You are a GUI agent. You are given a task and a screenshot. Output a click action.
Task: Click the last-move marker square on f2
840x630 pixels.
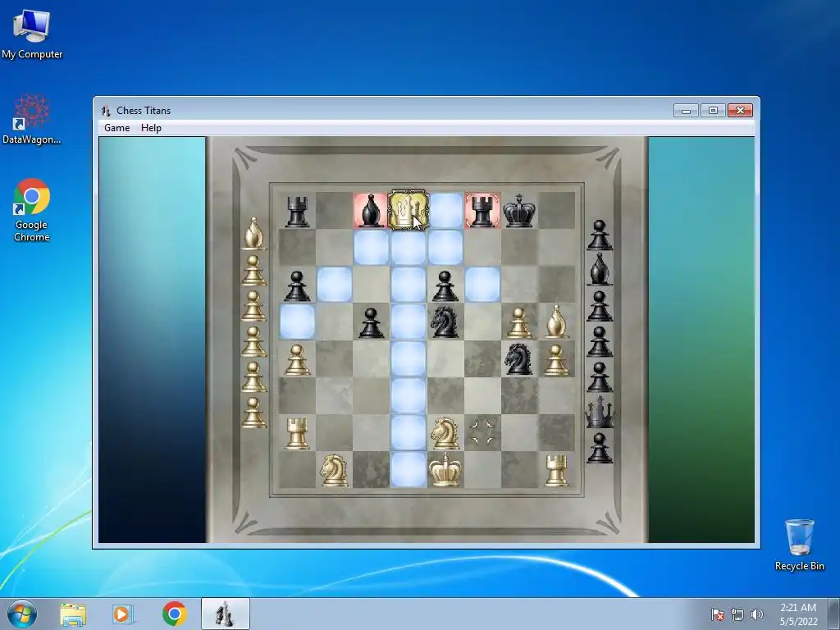click(x=482, y=432)
